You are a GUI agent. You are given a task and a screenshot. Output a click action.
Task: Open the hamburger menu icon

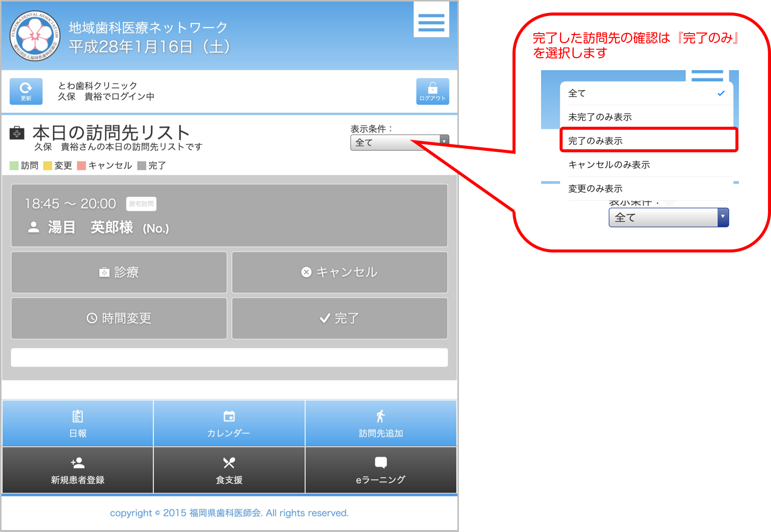431,22
